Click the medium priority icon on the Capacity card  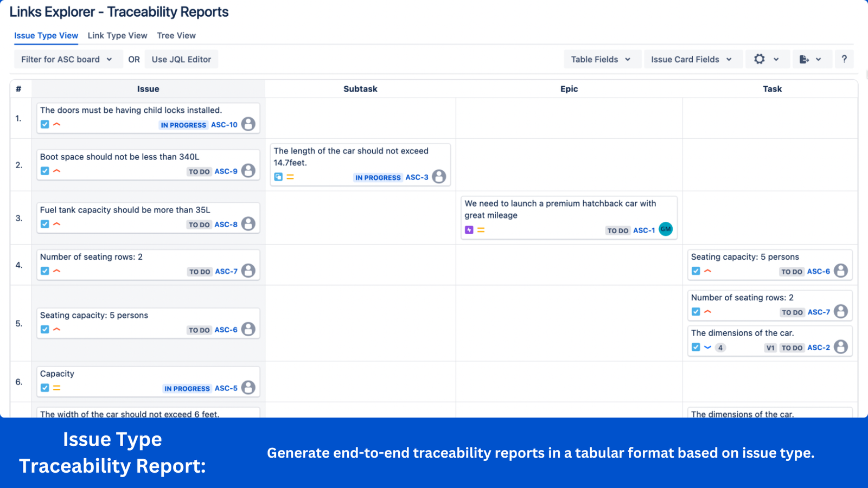coord(57,388)
